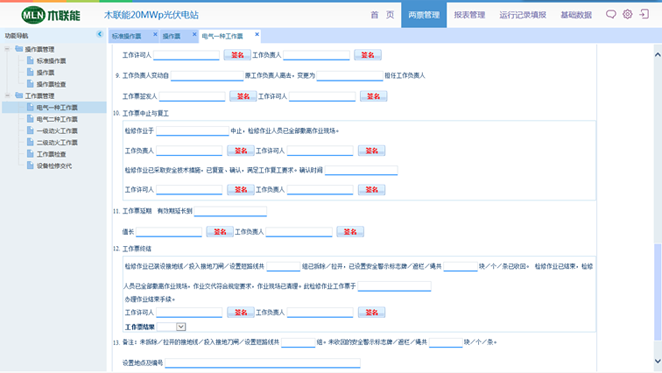Click the 11. 工作票延期 heading
This screenshot has height=373, width=662.
(132, 211)
